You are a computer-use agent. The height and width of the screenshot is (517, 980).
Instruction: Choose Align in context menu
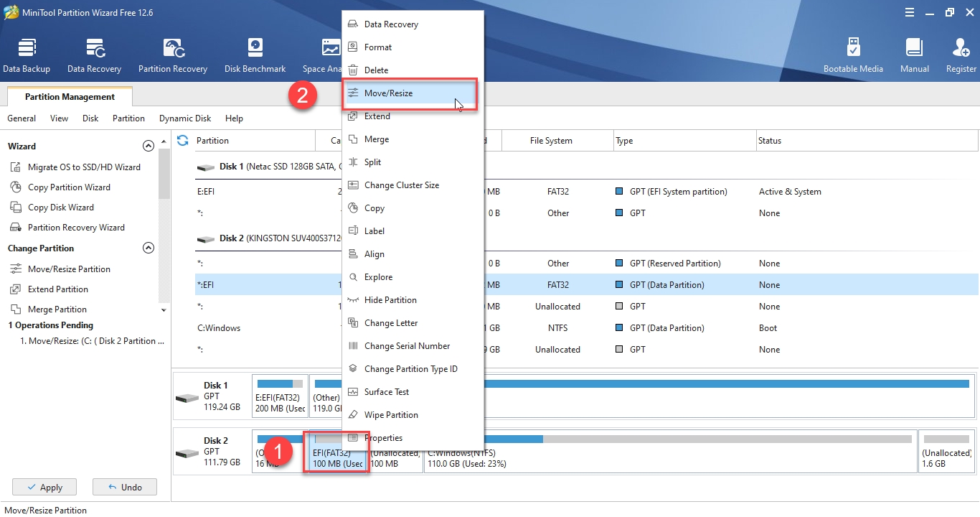tap(413, 254)
